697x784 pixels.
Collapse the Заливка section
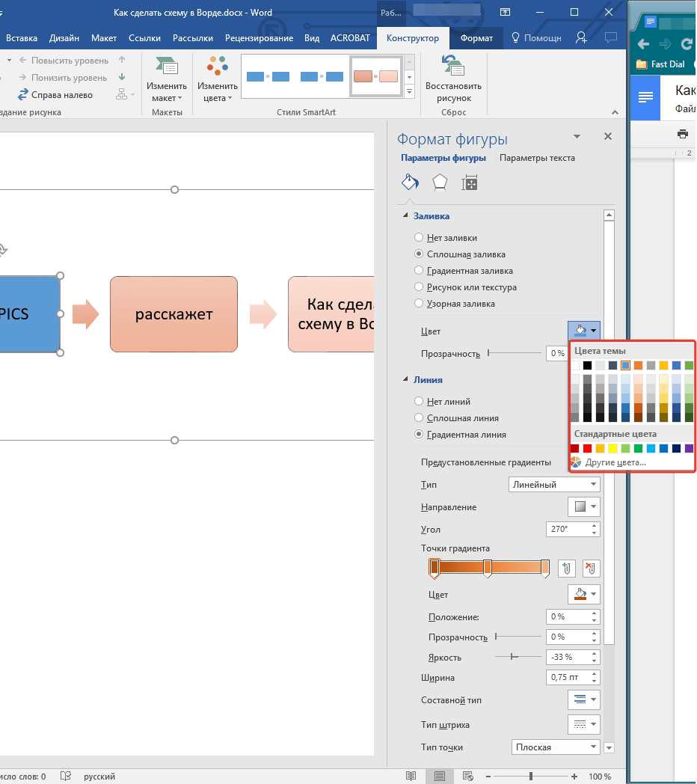tap(406, 216)
